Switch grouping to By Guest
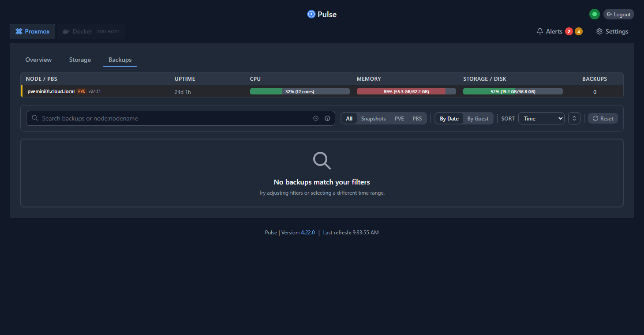Image resolution: width=644 pixels, height=335 pixels. (478, 118)
